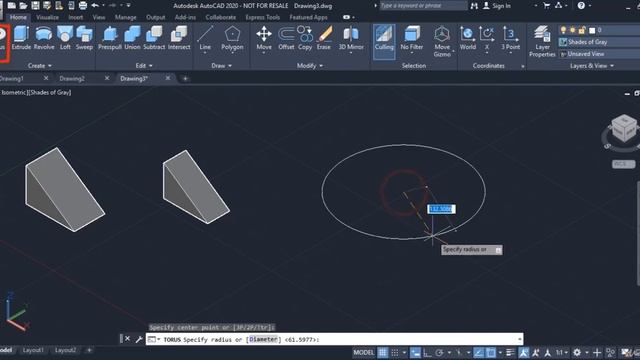Image resolution: width=640 pixels, height=360 pixels.
Task: Expand the Modify panel dropdown
Action: tap(309, 66)
